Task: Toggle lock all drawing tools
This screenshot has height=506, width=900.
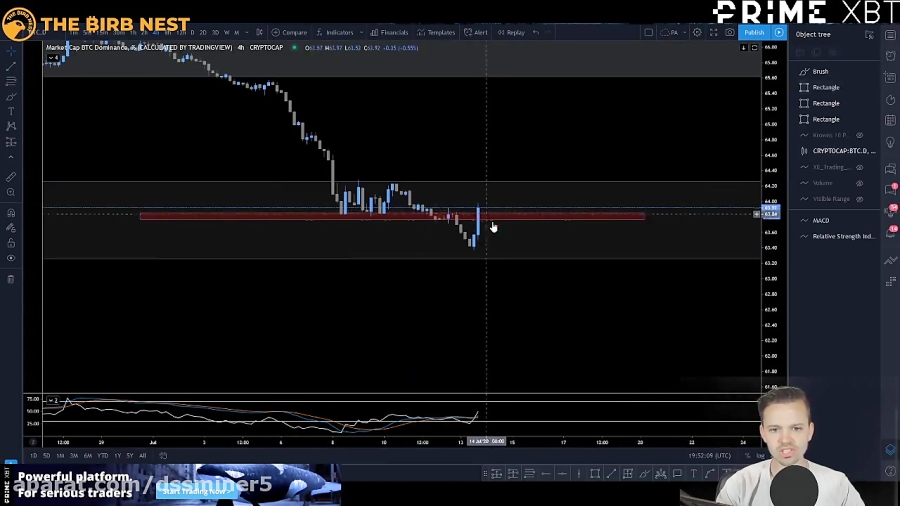Action: point(11,243)
